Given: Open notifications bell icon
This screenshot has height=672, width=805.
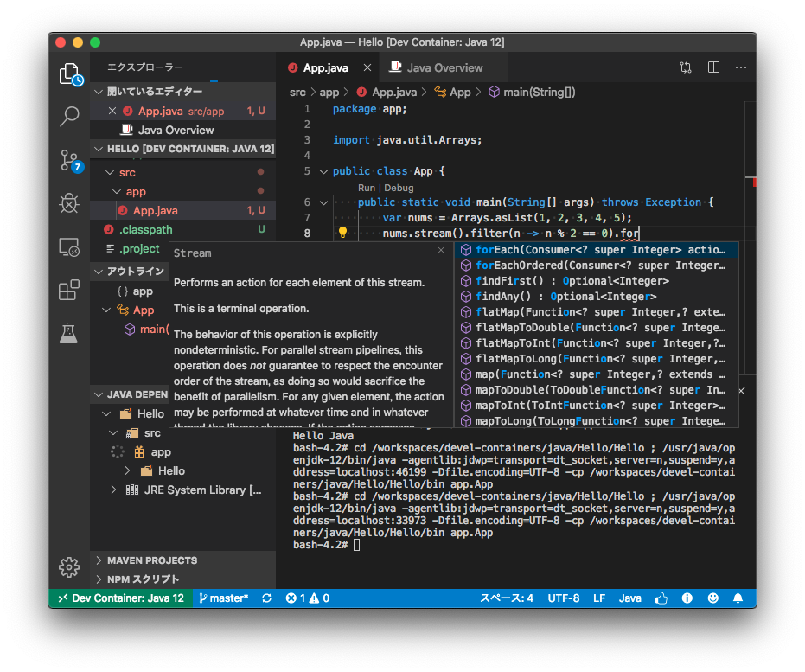Looking at the screenshot, I should [738, 598].
